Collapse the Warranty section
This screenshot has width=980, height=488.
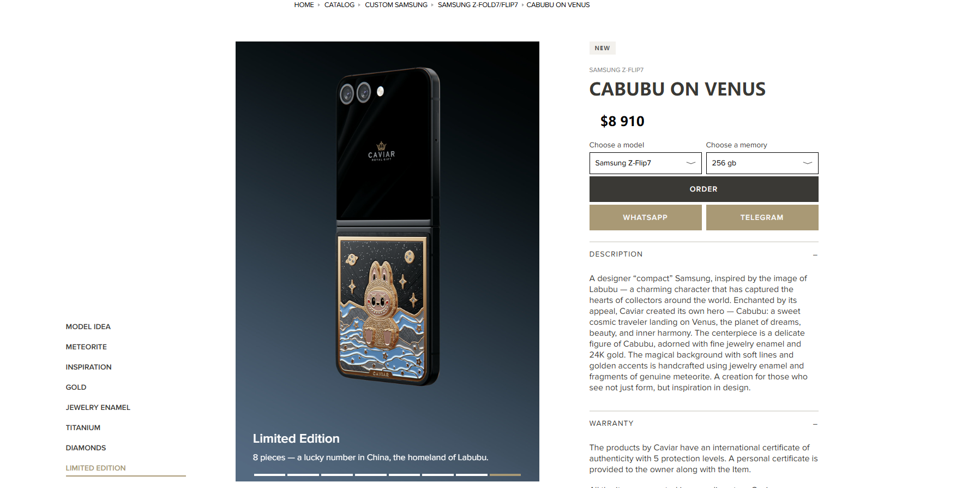(x=815, y=424)
